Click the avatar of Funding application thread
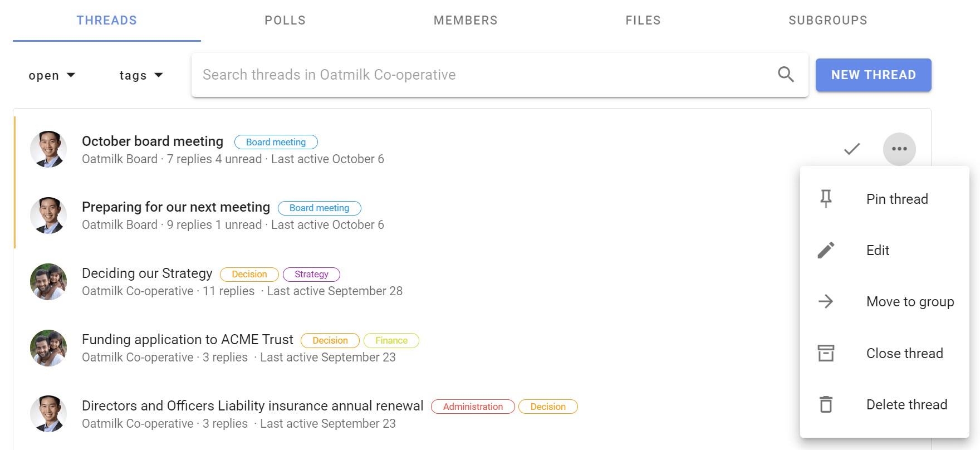 pyautogui.click(x=48, y=348)
